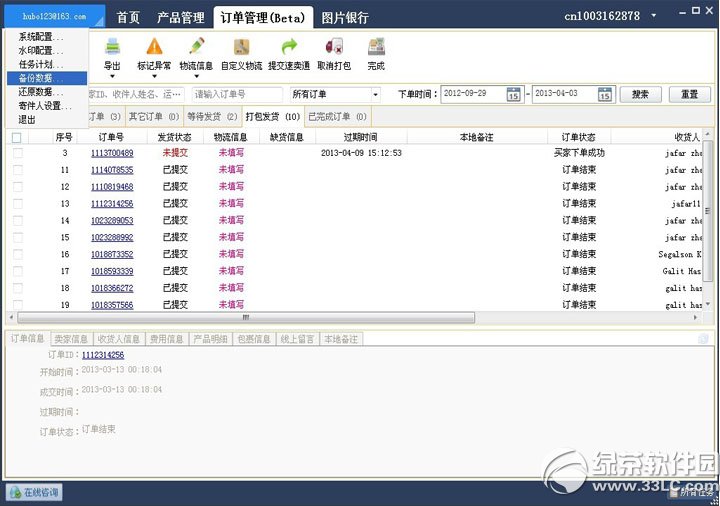This screenshot has width=720, height=506.
Task: Sort by the 订单状态 column header
Action: point(579,137)
